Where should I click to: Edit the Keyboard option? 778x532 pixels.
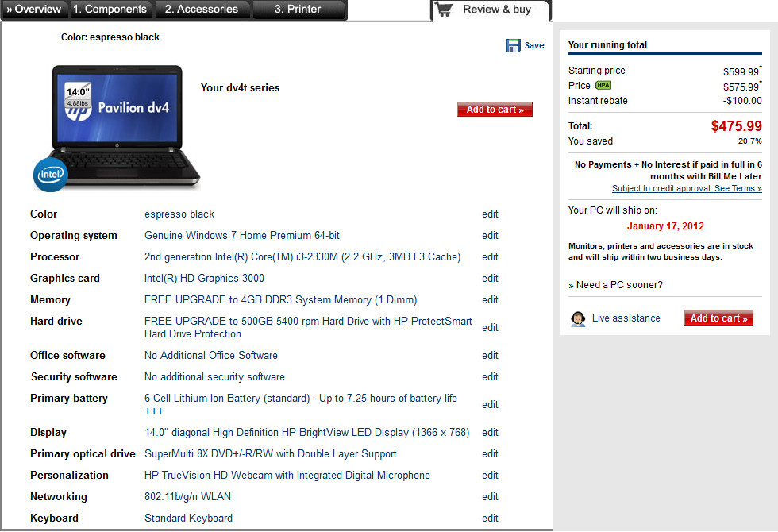click(x=490, y=518)
